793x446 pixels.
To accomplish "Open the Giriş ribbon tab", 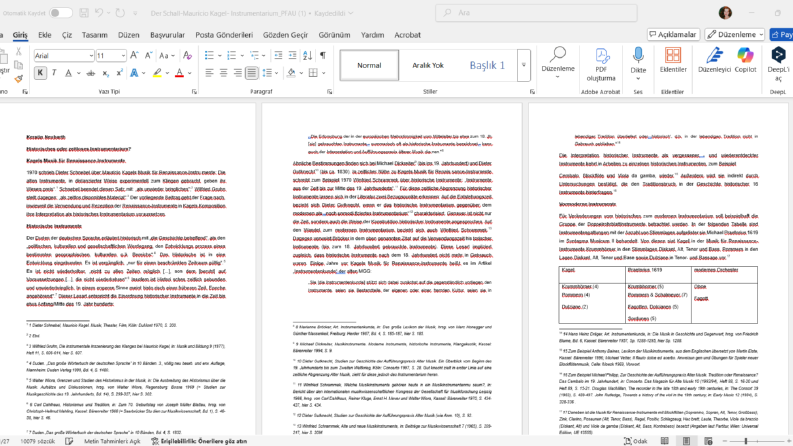I will pyautogui.click(x=20, y=35).
